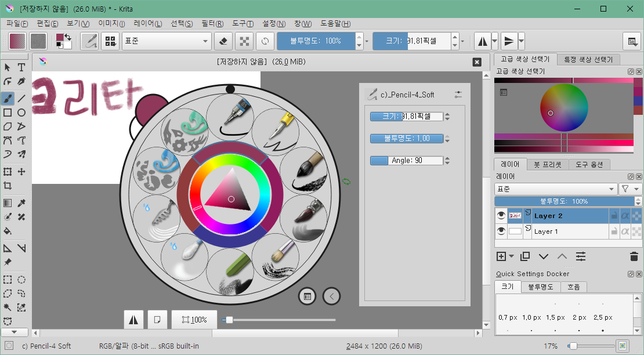
Task: Select the Rectangular Selection tool
Action: coord(8,280)
